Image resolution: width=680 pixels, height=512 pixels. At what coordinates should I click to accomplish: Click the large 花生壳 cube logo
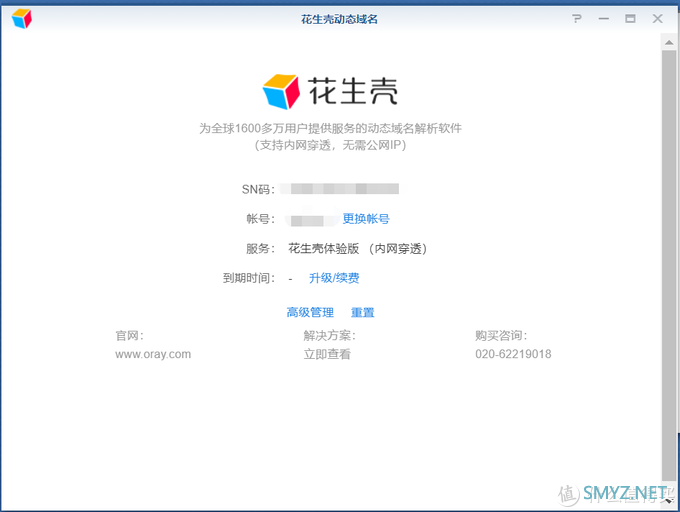(x=281, y=91)
